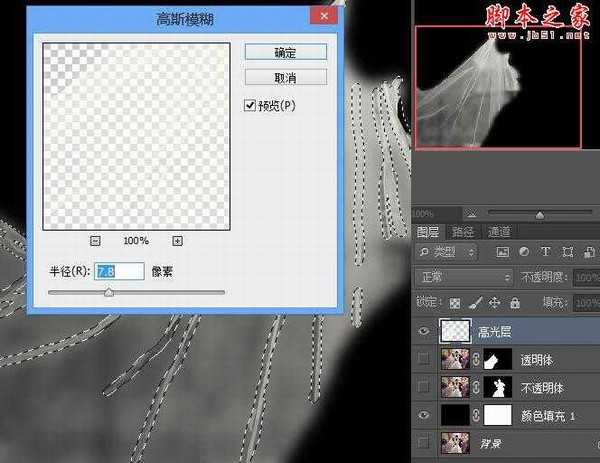Image resolution: width=600 pixels, height=463 pixels.
Task: Toggle the 预览(P) preview checkbox
Action: coord(250,105)
